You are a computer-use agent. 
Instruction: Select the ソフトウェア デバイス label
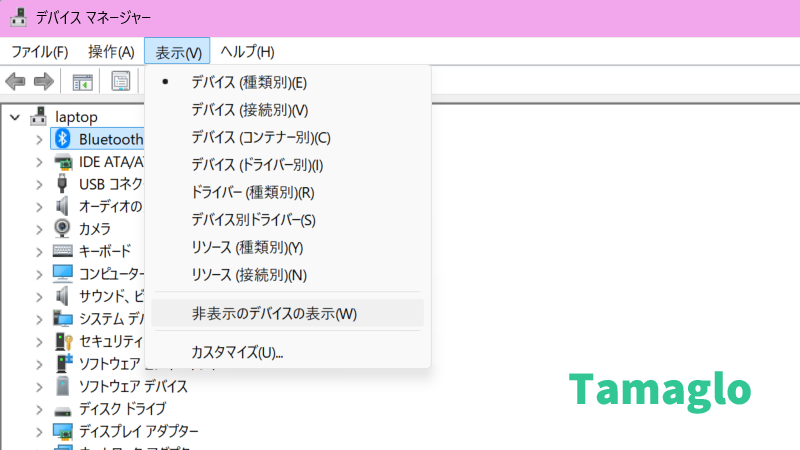coord(133,386)
